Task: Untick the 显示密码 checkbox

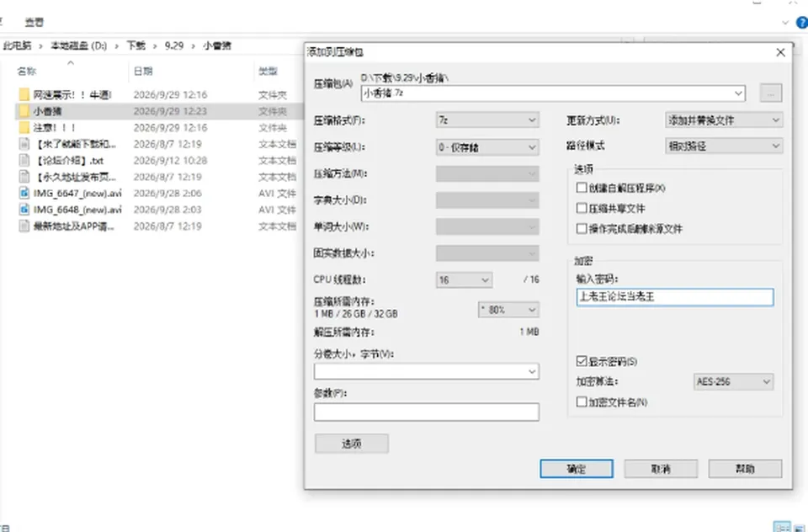Action: [x=582, y=361]
